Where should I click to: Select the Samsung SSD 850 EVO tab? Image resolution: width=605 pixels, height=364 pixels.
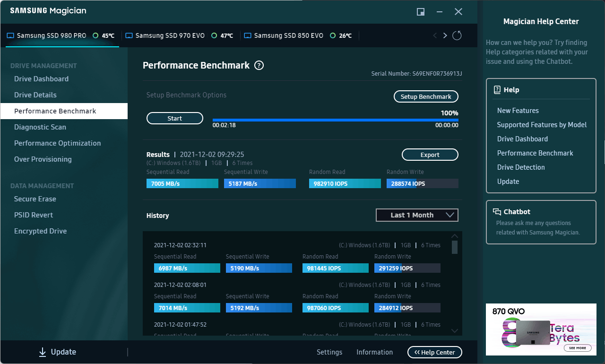pyautogui.click(x=299, y=35)
